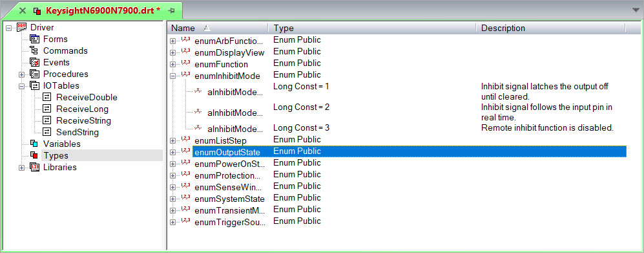The width and height of the screenshot is (644, 253).
Task: Expand the enumListStep enum
Action: click(x=173, y=140)
